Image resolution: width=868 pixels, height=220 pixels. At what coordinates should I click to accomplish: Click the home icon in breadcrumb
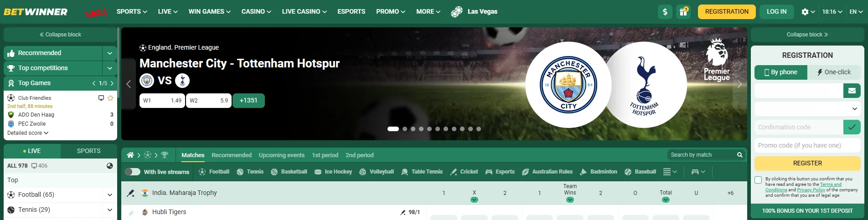[130, 155]
